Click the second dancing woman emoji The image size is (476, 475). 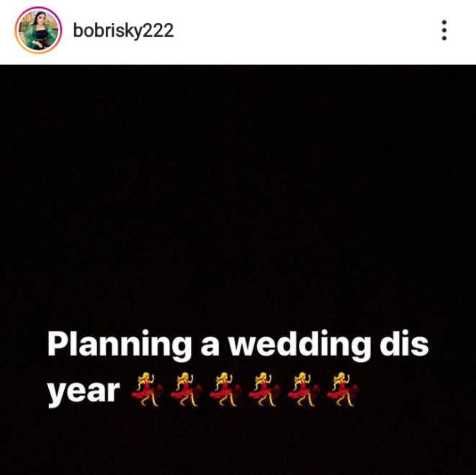coord(187,390)
